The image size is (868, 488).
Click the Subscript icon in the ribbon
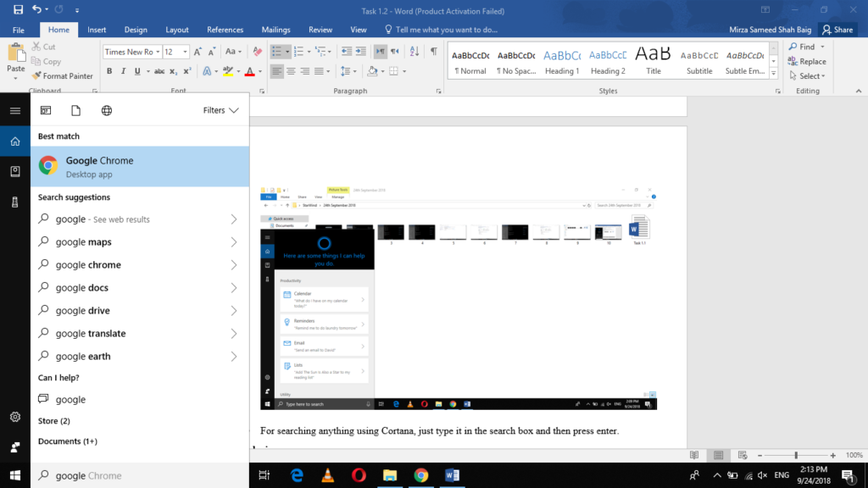[173, 71]
